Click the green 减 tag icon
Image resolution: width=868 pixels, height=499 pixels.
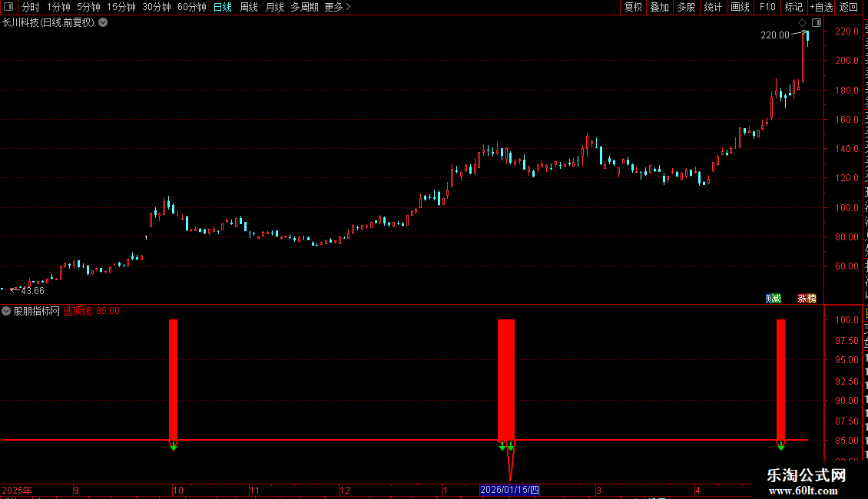[777, 298]
